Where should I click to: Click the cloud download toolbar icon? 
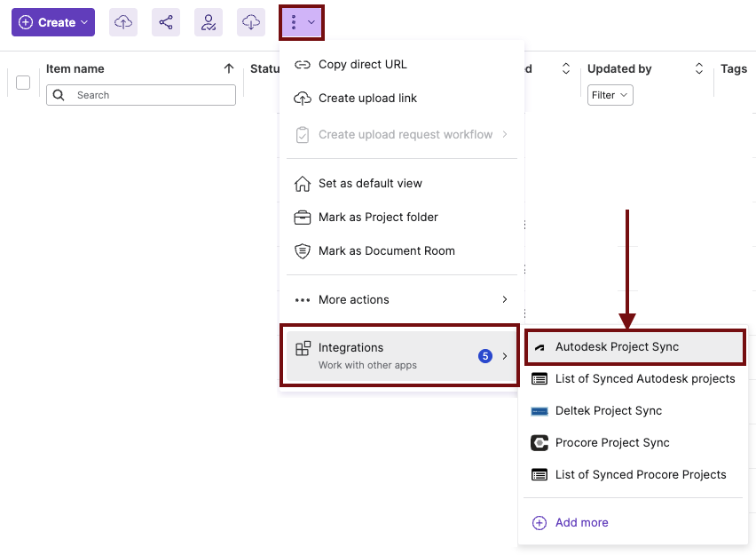pos(251,22)
